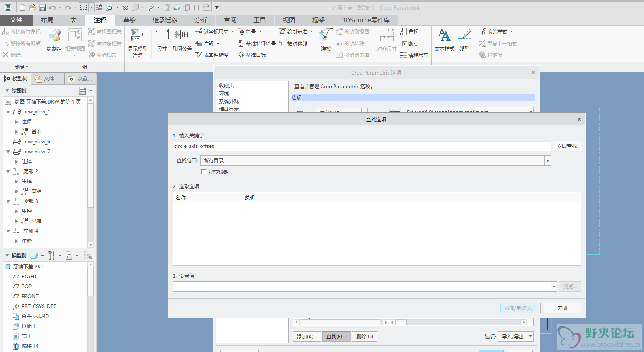
Task: Collapse the Drawing Tree (绘图树) section
Action: coord(7,91)
